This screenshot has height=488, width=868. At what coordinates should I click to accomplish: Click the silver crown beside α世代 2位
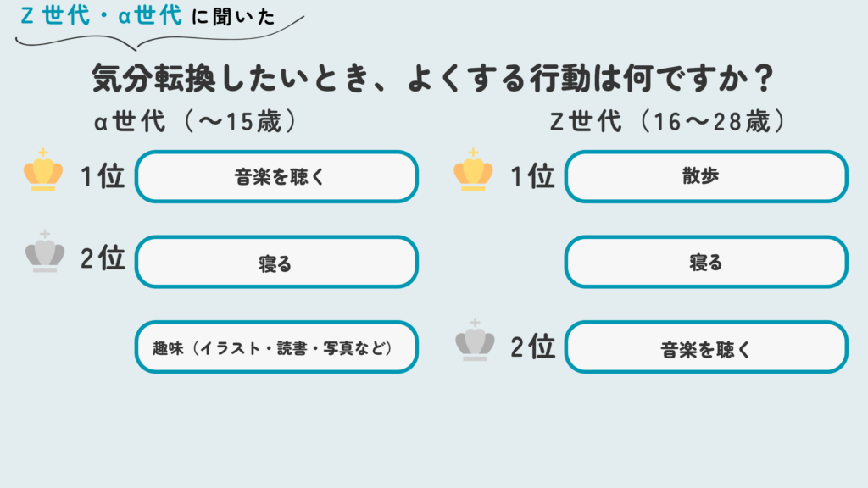pos(44,252)
